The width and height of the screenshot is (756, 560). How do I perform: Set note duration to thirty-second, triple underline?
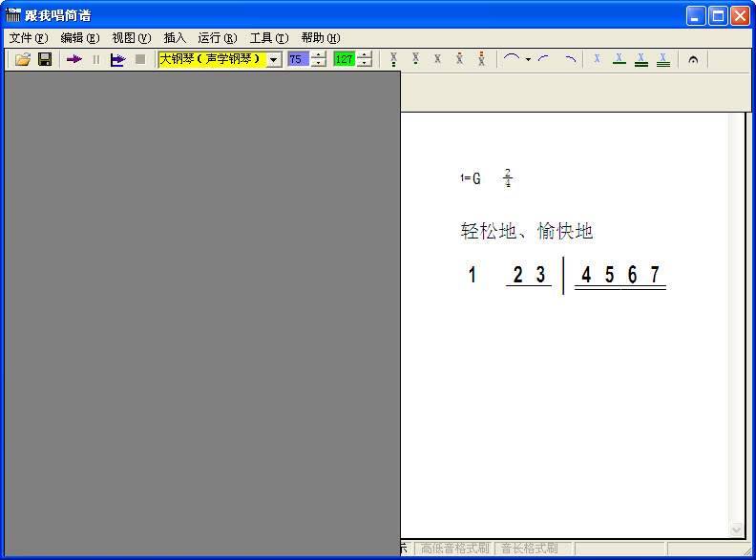point(663,59)
